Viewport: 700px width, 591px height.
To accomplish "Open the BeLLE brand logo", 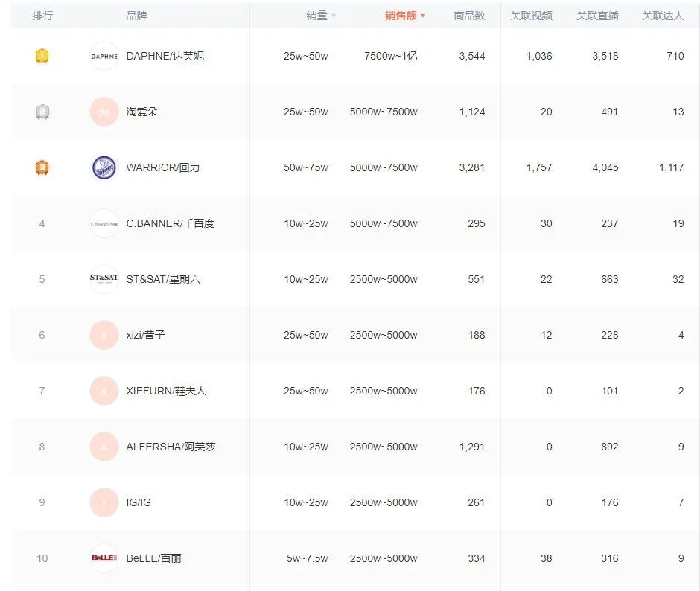I will pos(104,558).
